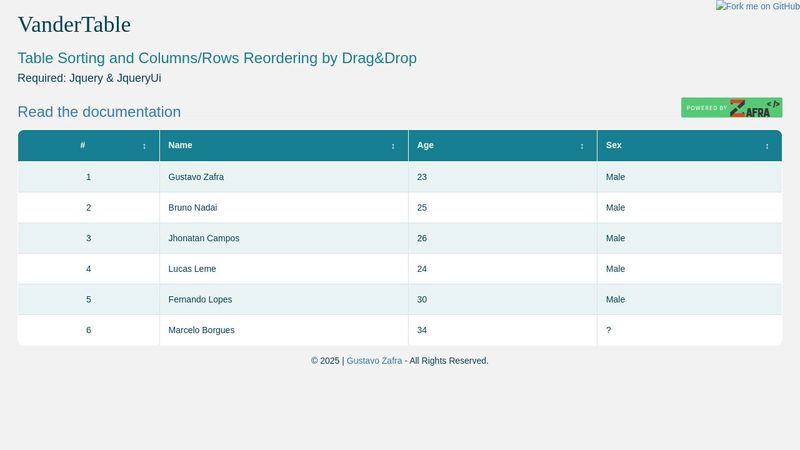Click the Marcelo Borgues name cell

click(x=201, y=330)
